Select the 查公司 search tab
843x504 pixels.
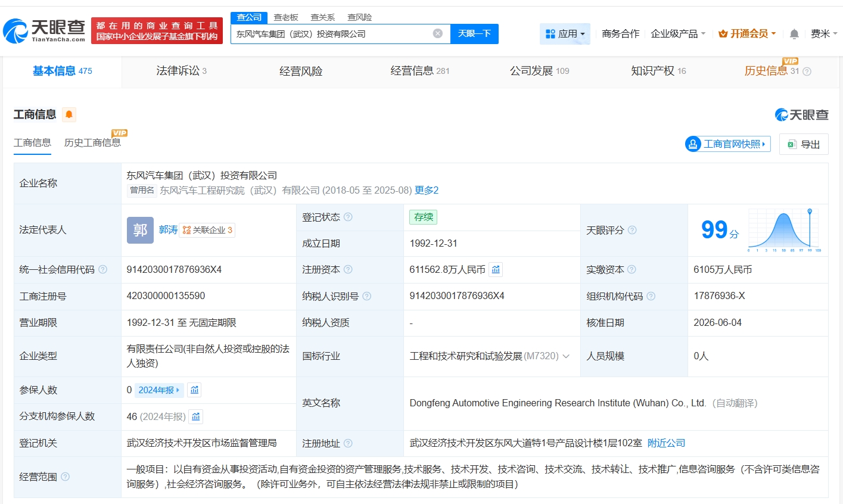click(249, 17)
